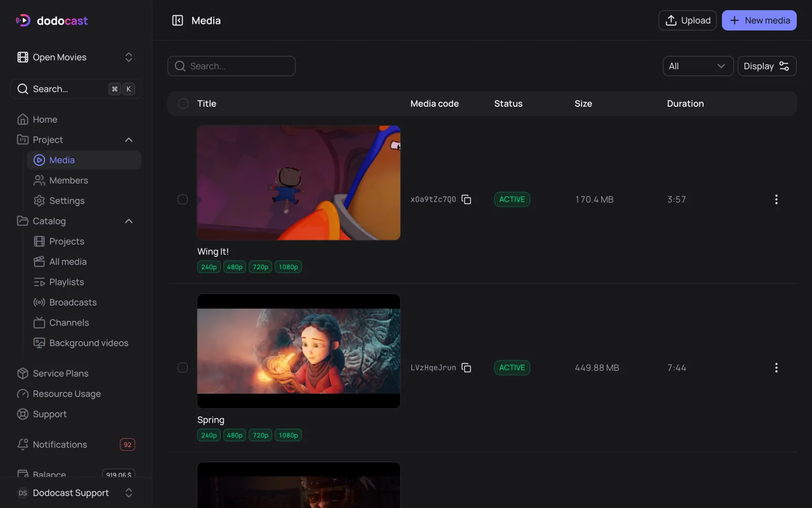Check the Wing It! row checkbox
Viewport: 812px width, 508px height.
(183, 200)
